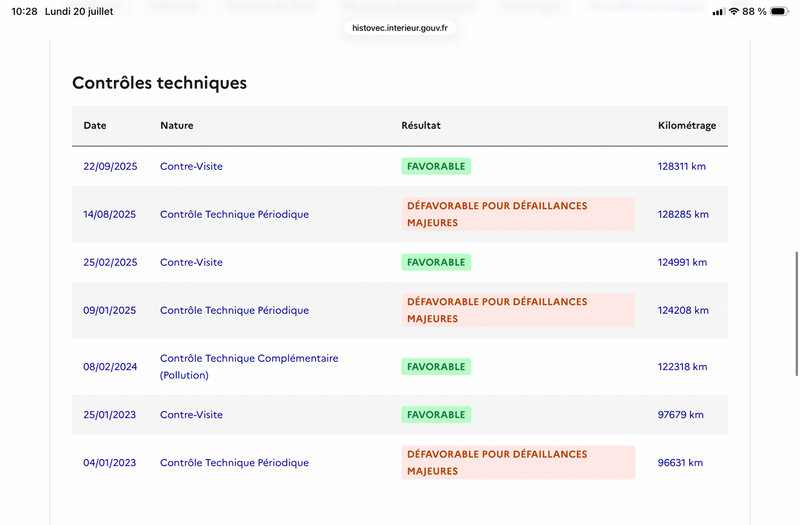Click the défavorable badge for 09/01/2025
Screen dimensions: 800x525
coord(518,310)
